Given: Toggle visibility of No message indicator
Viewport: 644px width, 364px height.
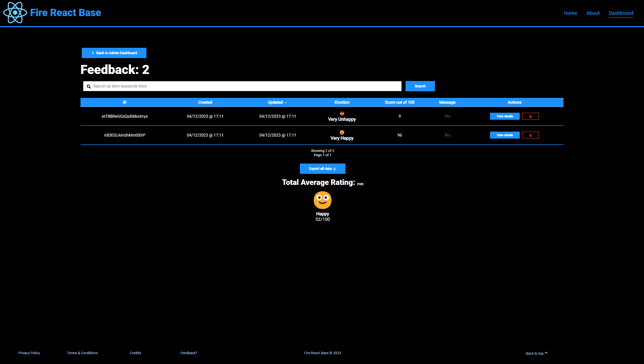Looking at the screenshot, I should pyautogui.click(x=448, y=116).
